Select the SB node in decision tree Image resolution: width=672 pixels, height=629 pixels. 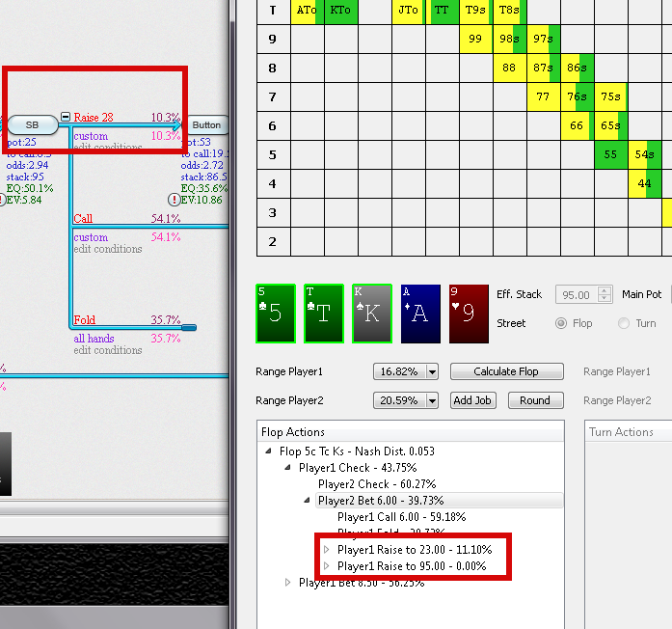pos(33,124)
